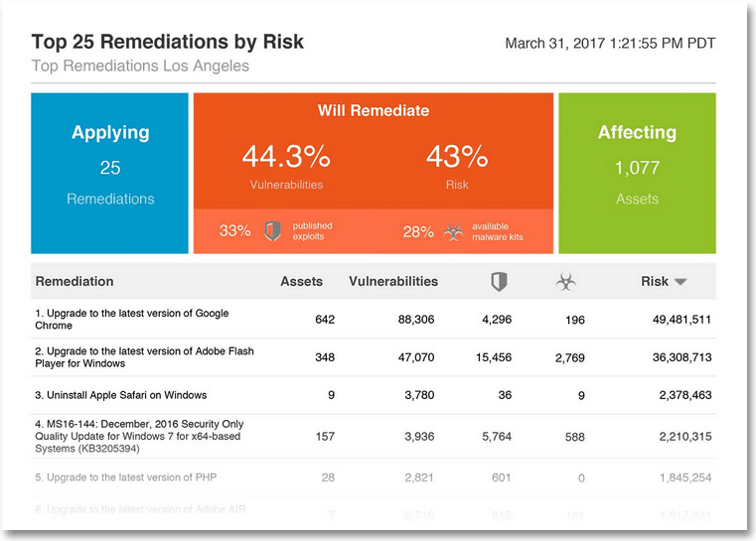The width and height of the screenshot is (756, 541).
Task: Open the Google Chrome upgrade remediation
Action: pos(132,319)
